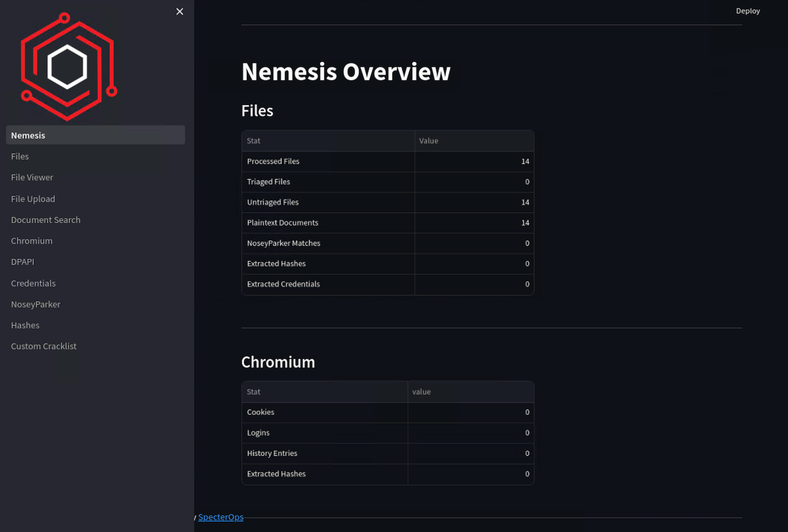Click the Chromium section heading
The width and height of the screenshot is (788, 532).
(278, 362)
